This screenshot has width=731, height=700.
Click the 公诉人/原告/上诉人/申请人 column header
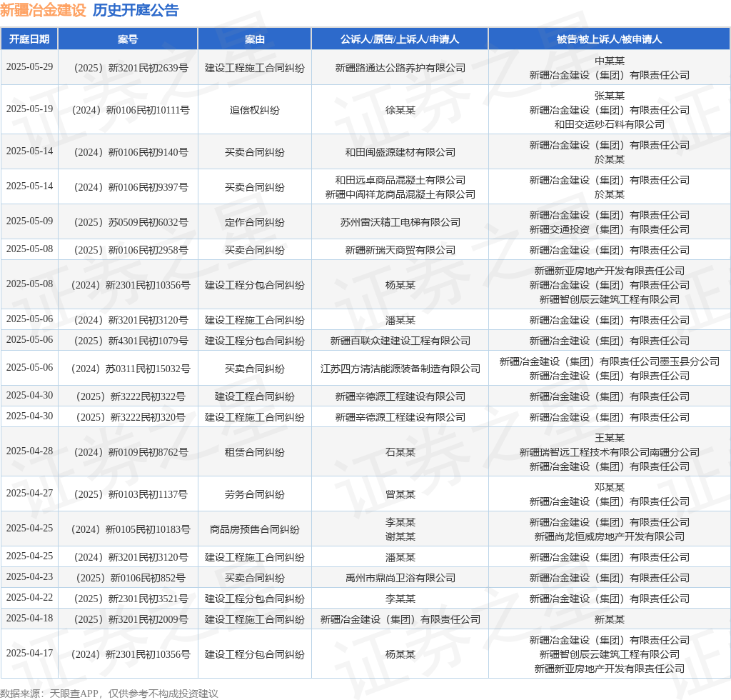(400, 39)
